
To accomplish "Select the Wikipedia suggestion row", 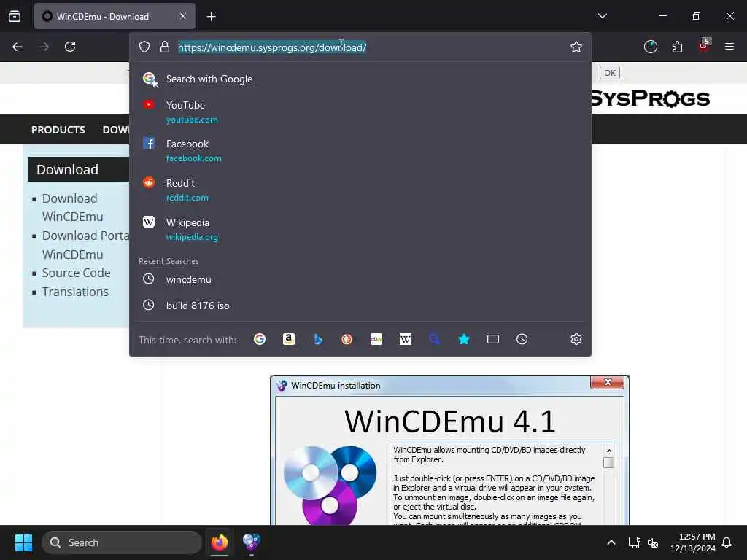I will point(360,230).
